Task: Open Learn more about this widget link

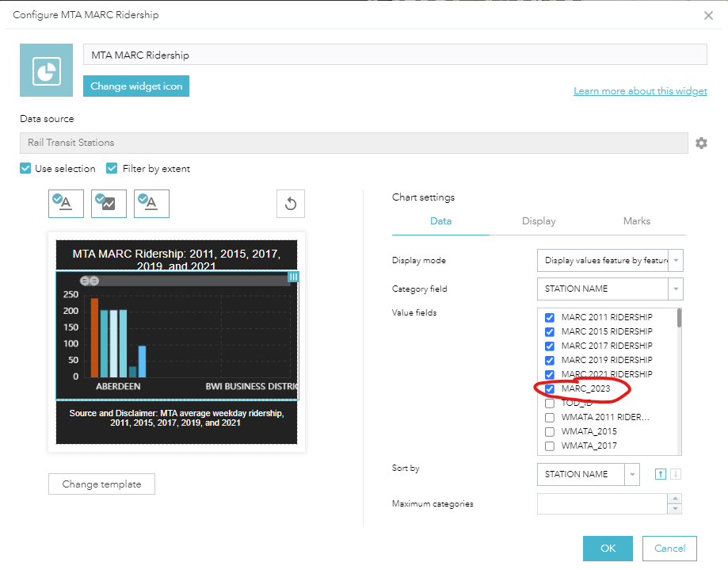Action: pyautogui.click(x=640, y=91)
